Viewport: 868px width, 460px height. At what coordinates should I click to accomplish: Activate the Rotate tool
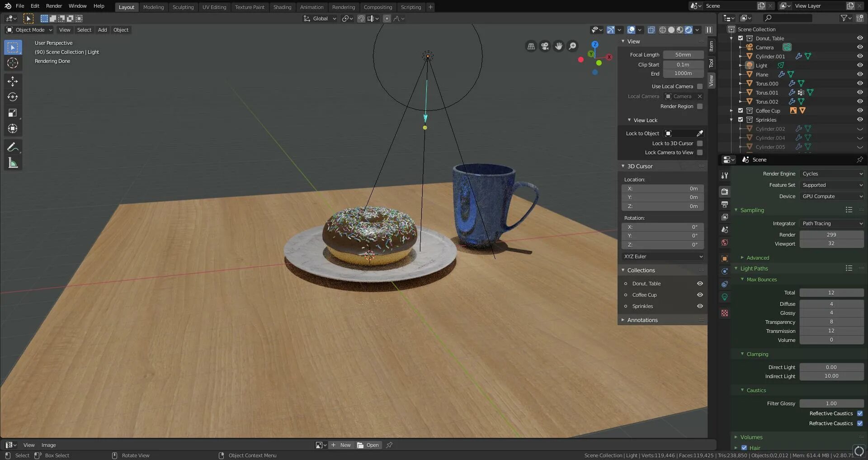click(13, 97)
